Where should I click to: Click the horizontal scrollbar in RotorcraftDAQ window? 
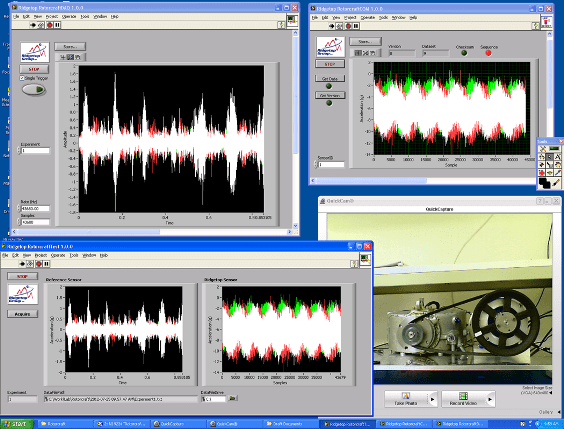point(151,232)
